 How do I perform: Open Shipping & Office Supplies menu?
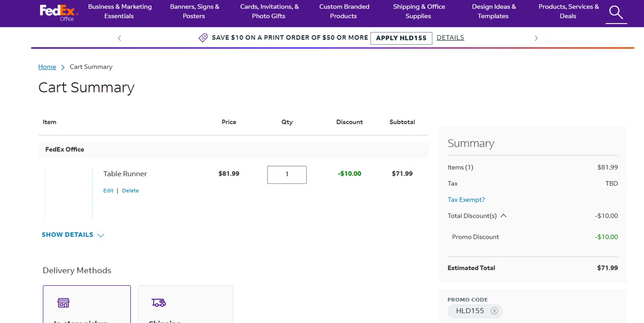[x=419, y=11]
